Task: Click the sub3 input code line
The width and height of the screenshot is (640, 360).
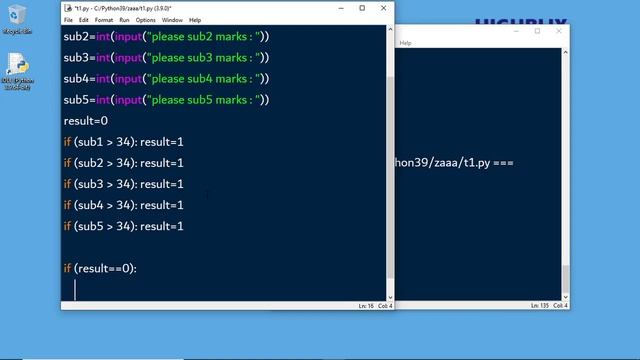Action: point(167,58)
